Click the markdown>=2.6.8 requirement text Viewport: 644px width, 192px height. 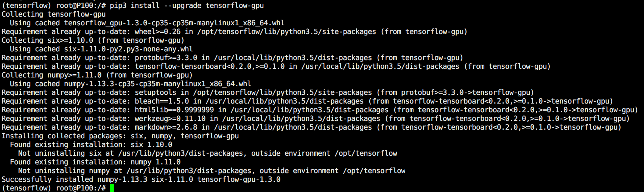(166, 127)
